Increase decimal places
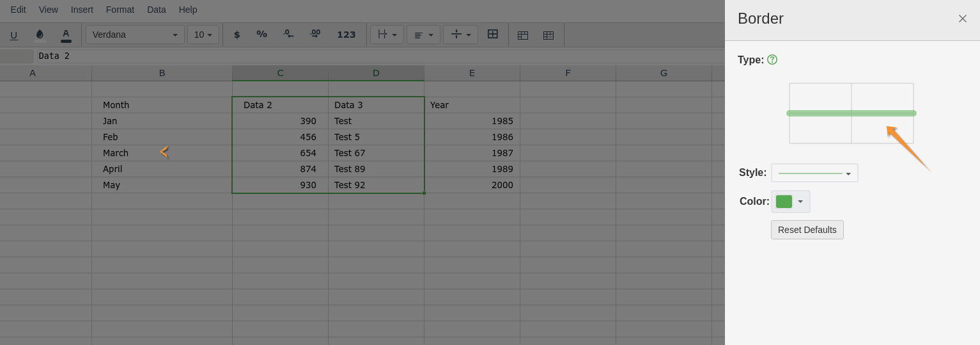The image size is (980, 345). tap(315, 35)
